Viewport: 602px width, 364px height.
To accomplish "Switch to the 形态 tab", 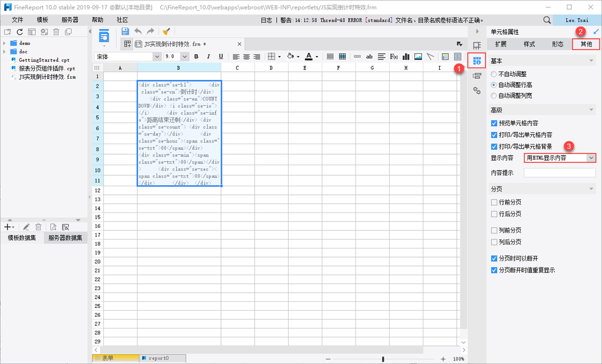I will point(557,44).
